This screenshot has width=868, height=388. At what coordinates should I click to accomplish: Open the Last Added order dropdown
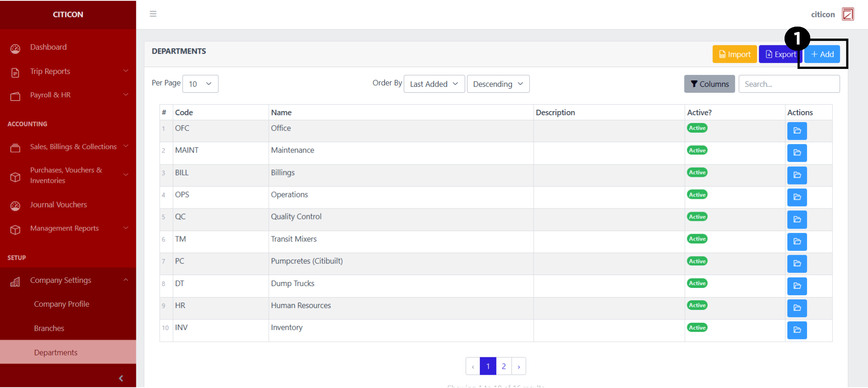[x=434, y=84]
